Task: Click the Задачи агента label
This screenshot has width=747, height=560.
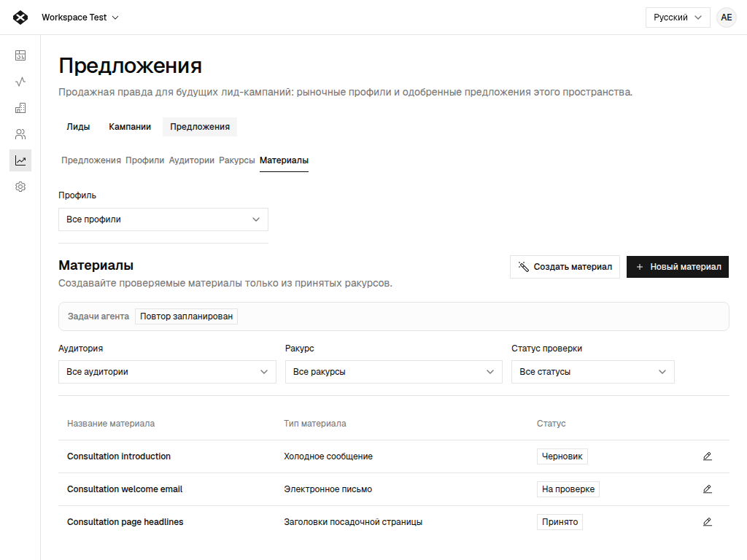Action: point(98,316)
